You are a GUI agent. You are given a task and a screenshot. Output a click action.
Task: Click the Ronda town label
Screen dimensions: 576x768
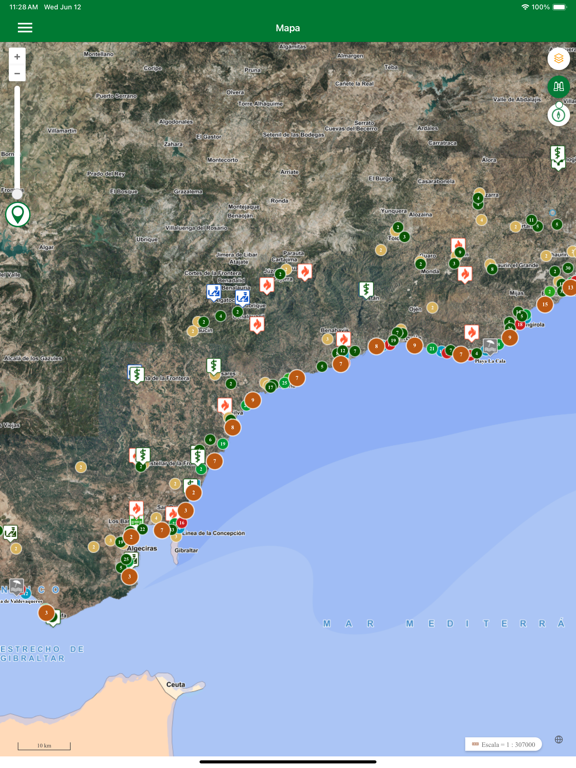click(x=279, y=201)
